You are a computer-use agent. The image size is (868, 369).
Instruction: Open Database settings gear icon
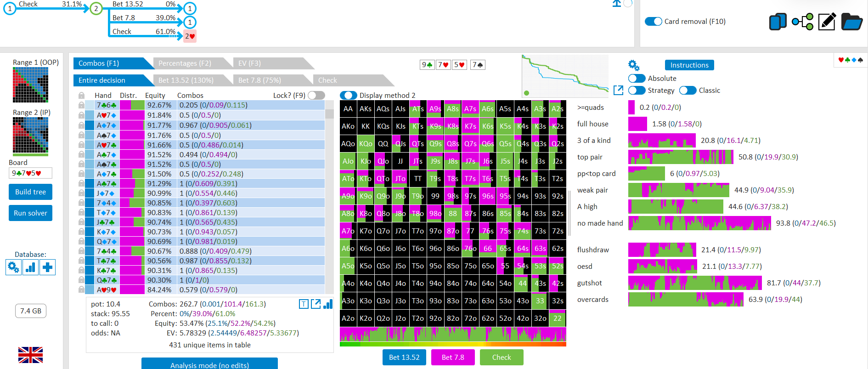(x=13, y=267)
